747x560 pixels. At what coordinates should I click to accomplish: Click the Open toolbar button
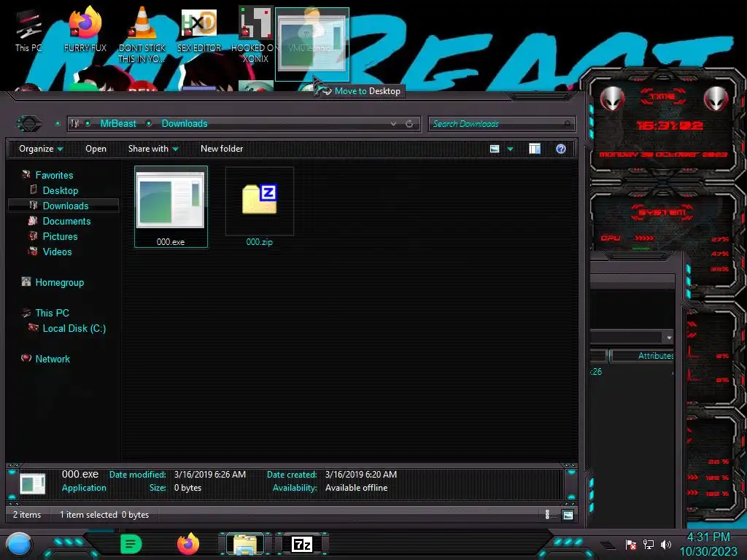pos(96,149)
